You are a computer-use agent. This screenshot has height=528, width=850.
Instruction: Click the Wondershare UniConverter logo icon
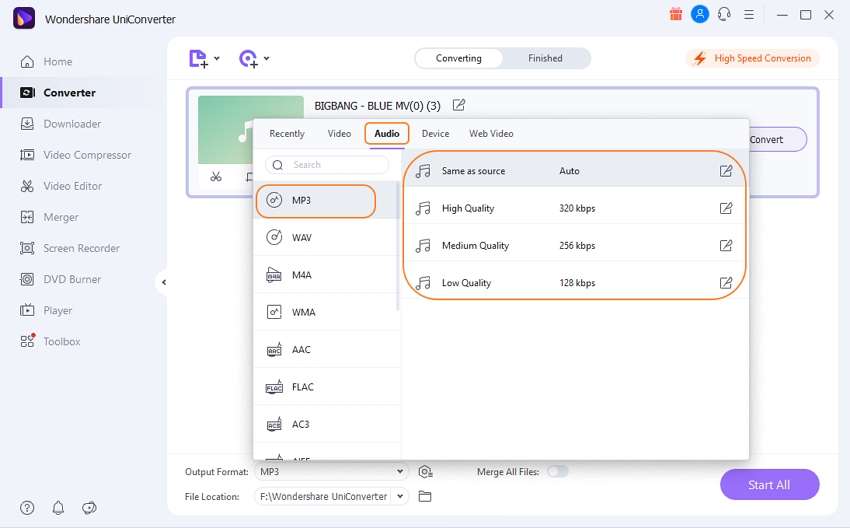coord(23,19)
